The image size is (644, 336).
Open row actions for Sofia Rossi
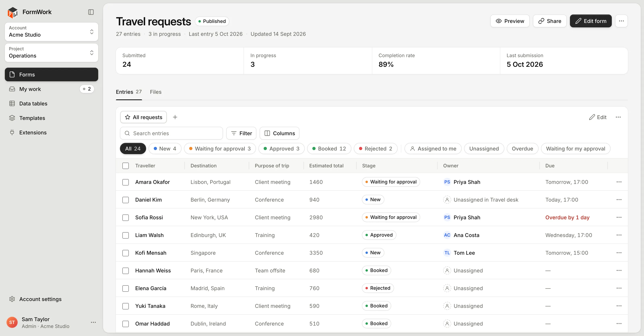pyautogui.click(x=619, y=217)
